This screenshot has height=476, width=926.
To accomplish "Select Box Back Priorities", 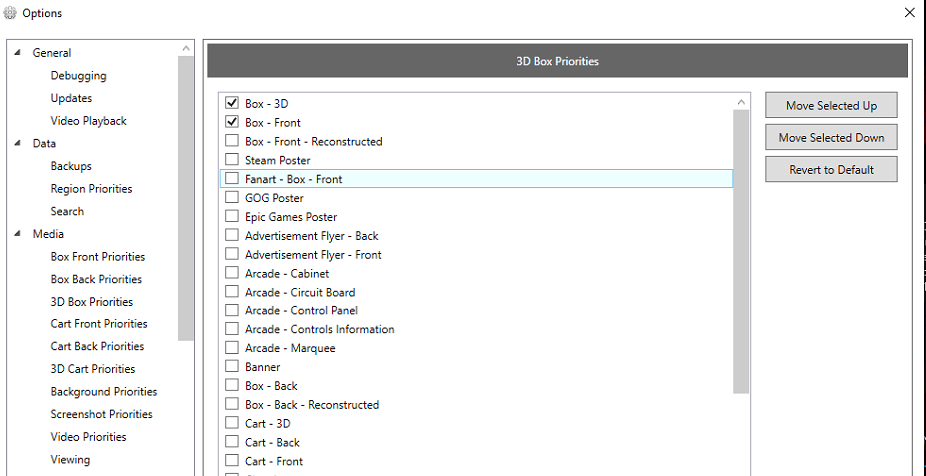I will click(x=96, y=279).
